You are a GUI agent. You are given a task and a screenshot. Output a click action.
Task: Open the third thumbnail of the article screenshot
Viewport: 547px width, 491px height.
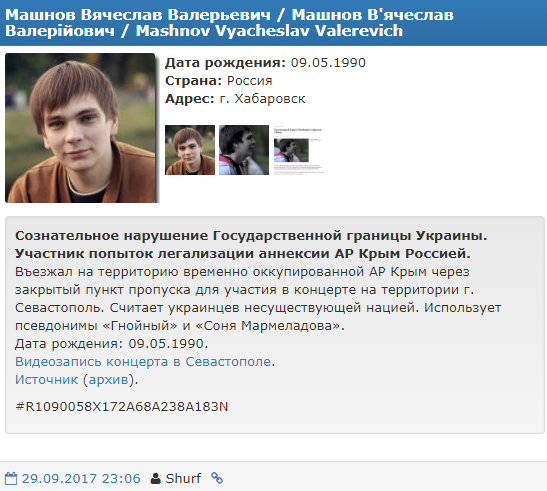[299, 150]
